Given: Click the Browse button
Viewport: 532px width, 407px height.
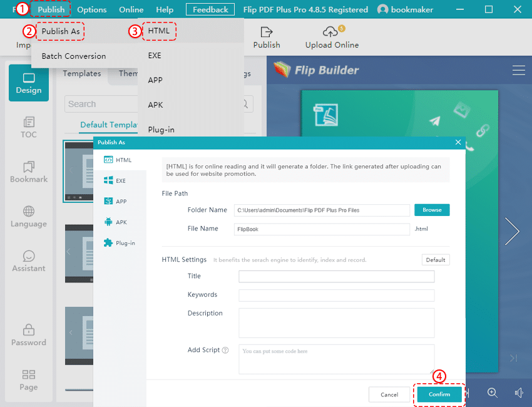Looking at the screenshot, I should (432, 210).
